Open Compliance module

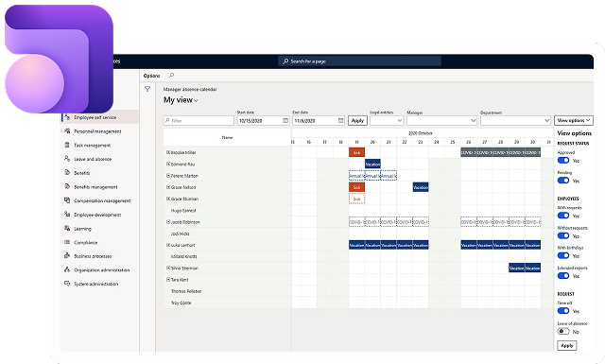(x=86, y=242)
